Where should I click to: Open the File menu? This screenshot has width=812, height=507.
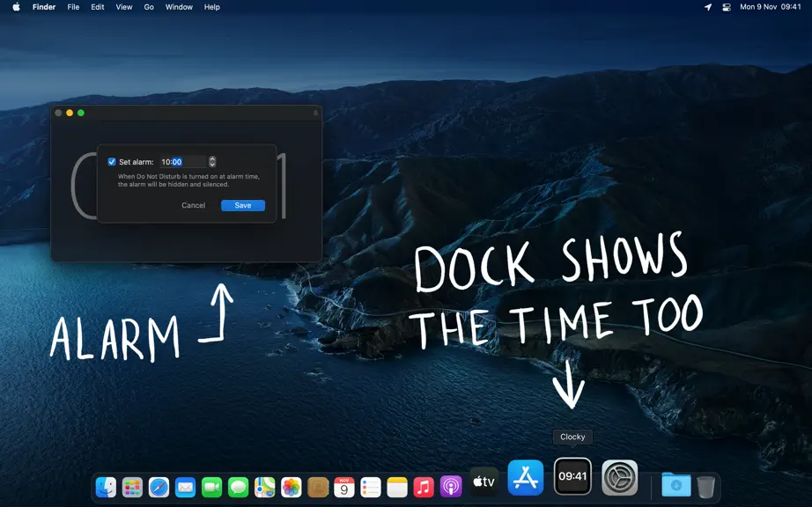[x=73, y=7]
